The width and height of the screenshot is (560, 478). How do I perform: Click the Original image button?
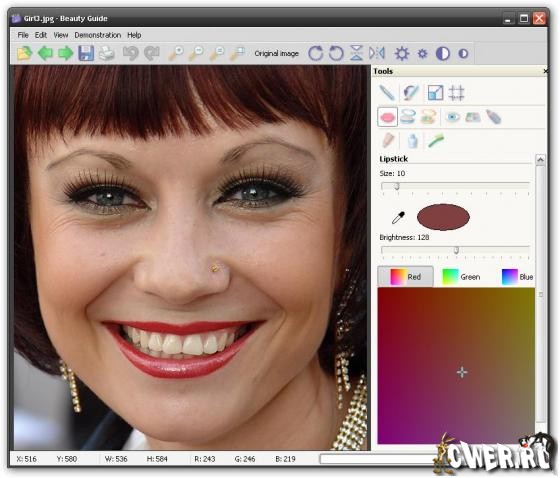(277, 54)
